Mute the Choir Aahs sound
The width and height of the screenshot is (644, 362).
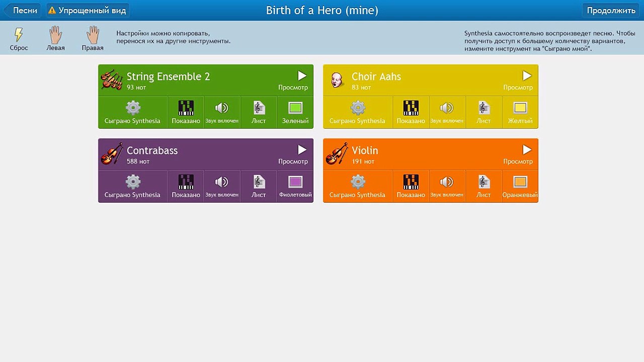click(x=447, y=112)
